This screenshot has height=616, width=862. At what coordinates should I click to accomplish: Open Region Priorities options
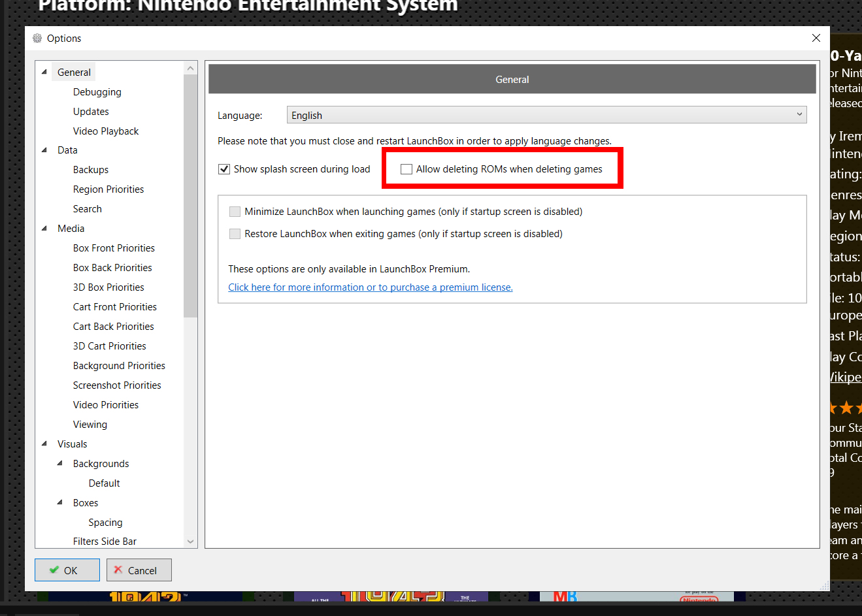108,189
